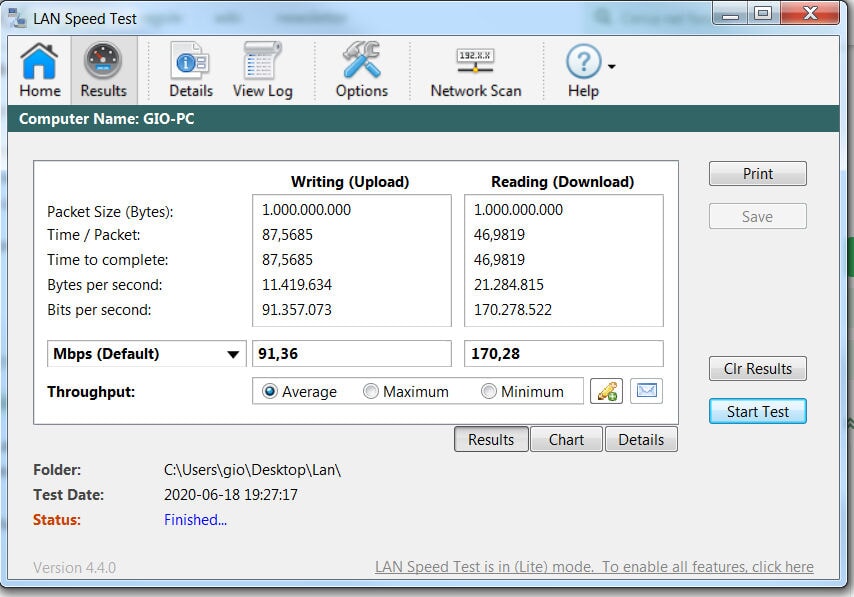Click the Clr Results button
854x597 pixels.
pyautogui.click(x=758, y=369)
